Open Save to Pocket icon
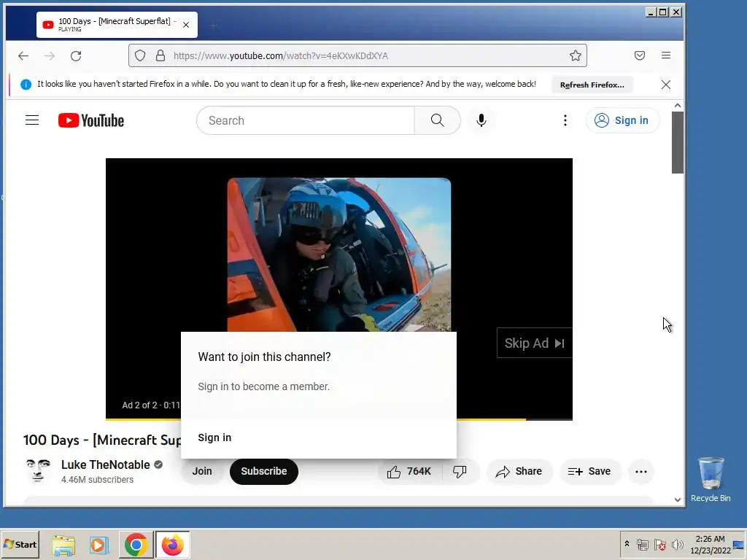Viewport: 747px width, 560px height. pyautogui.click(x=640, y=55)
